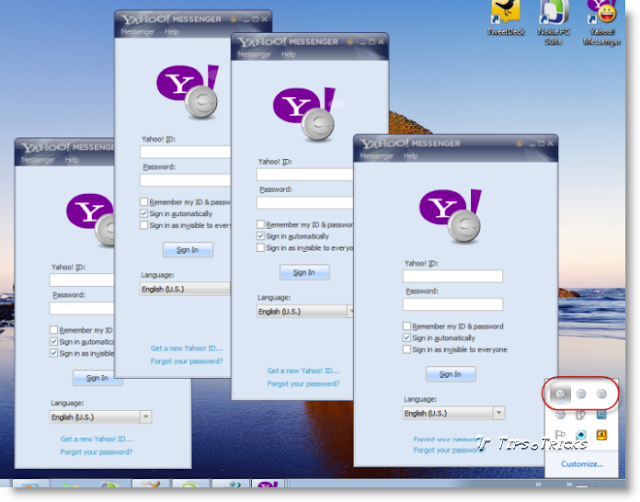Focus the Password field in the rightmost window
This screenshot has width=640, height=502.
[453, 304]
